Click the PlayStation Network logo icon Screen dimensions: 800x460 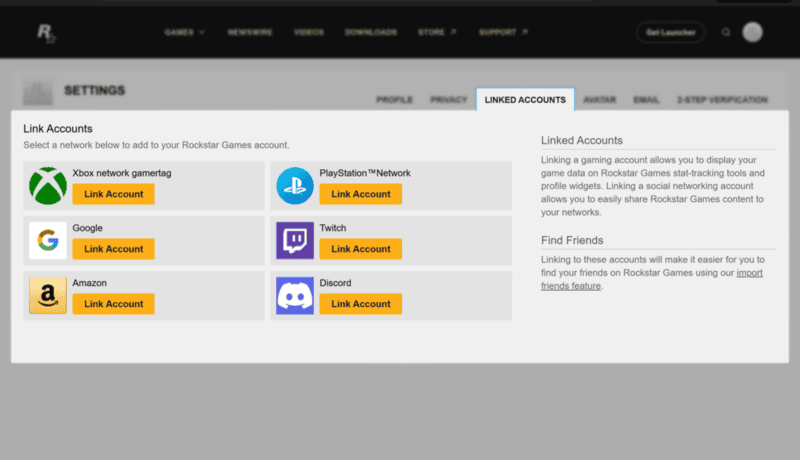[x=295, y=186]
